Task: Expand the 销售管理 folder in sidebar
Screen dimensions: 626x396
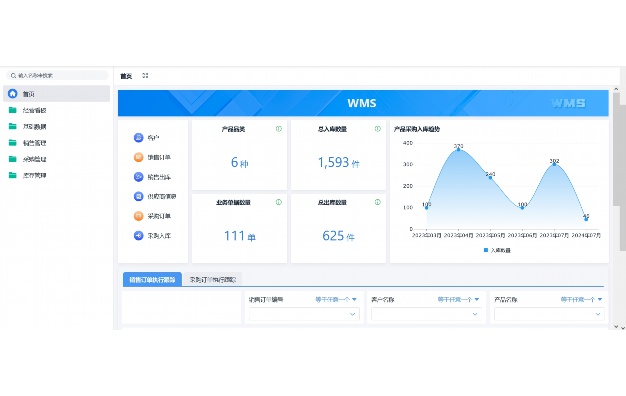Action: (57, 143)
